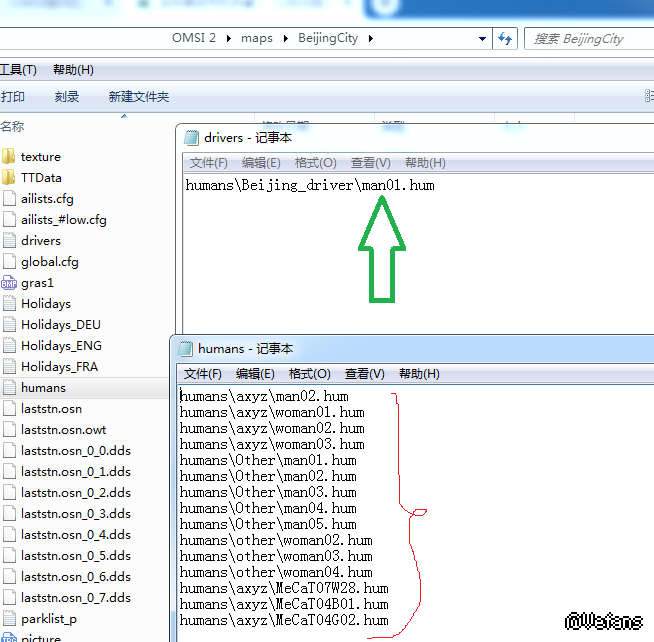Image resolution: width=654 pixels, height=642 pixels.
Task: Open 帮助(H) menu in humans Notepad
Action: (x=419, y=374)
